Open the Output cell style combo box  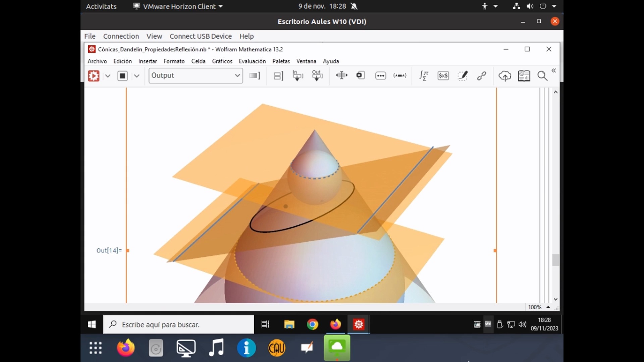tap(196, 75)
